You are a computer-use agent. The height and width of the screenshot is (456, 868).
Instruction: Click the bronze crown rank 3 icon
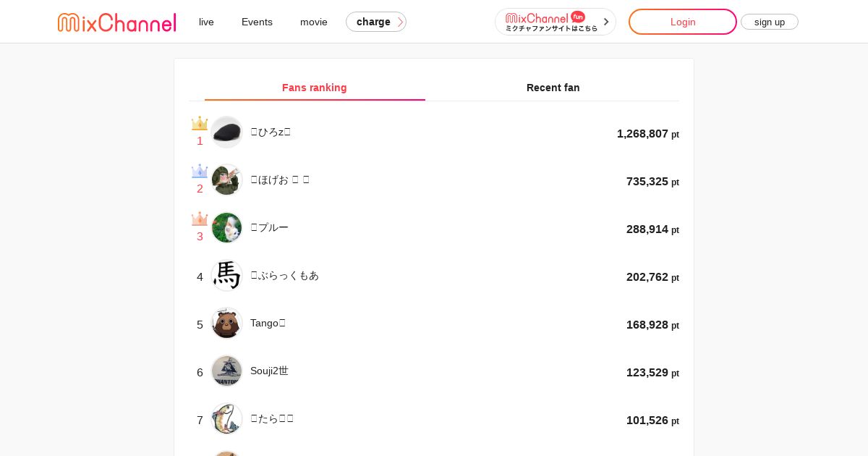(x=200, y=219)
